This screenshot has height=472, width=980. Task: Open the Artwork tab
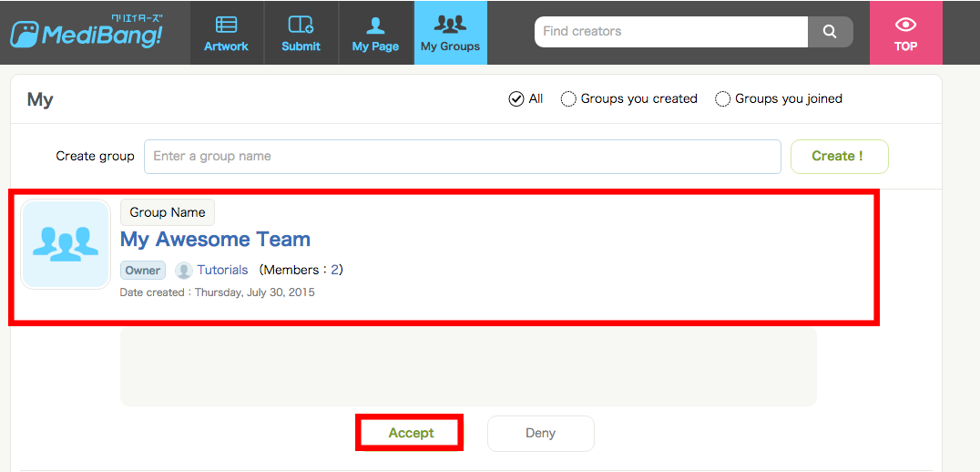(x=226, y=33)
